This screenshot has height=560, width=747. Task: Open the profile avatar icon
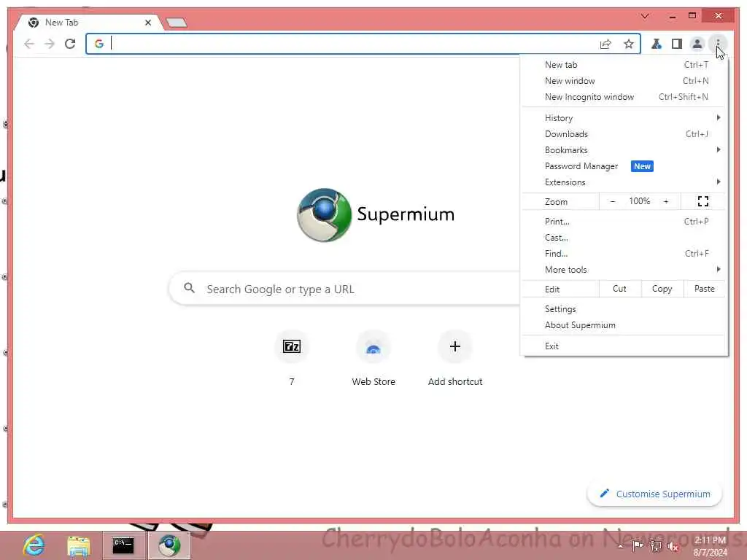click(697, 44)
